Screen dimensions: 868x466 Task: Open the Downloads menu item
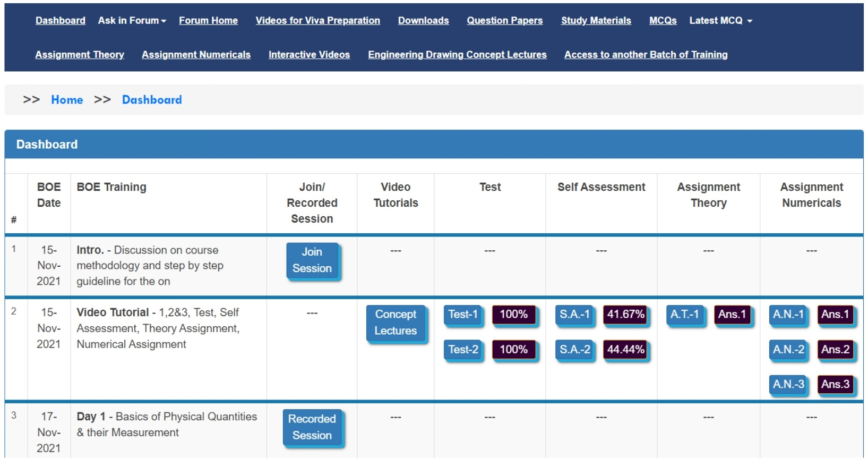coord(423,21)
